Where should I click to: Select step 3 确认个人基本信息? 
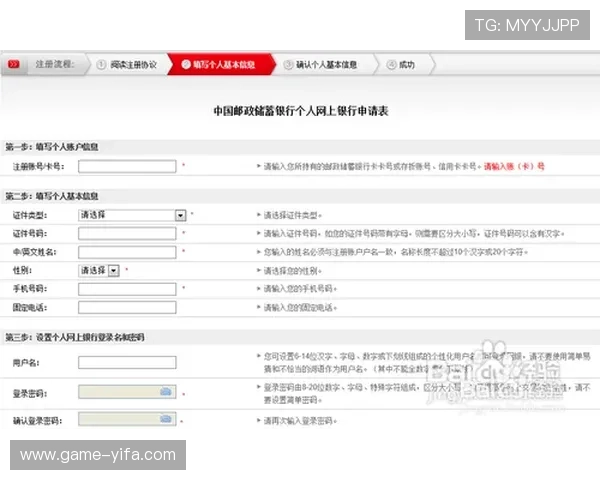(321, 65)
